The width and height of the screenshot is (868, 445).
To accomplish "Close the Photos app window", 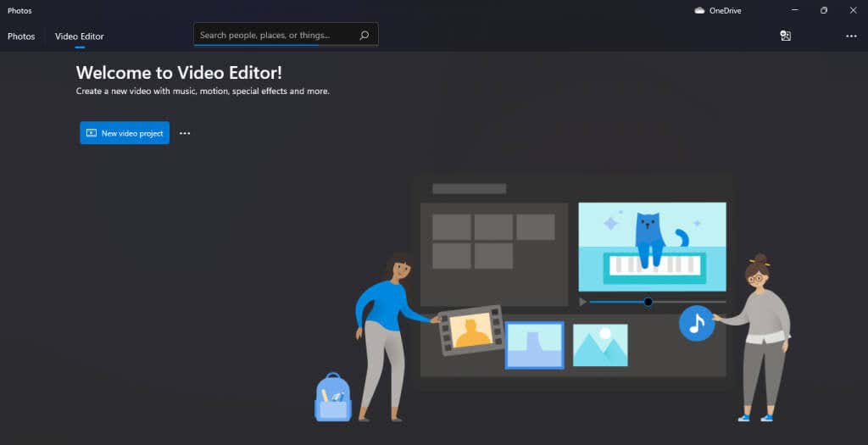I will 853,10.
